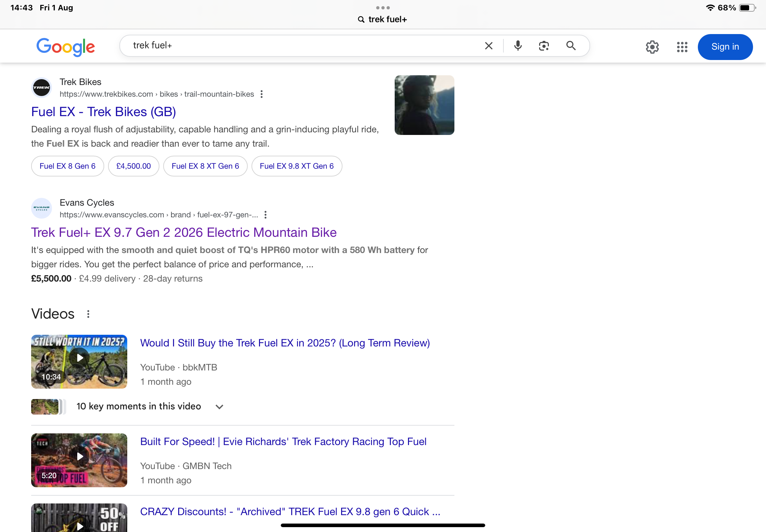Image resolution: width=766 pixels, height=532 pixels.
Task: Select the £4,500.00 chip
Action: (x=134, y=166)
